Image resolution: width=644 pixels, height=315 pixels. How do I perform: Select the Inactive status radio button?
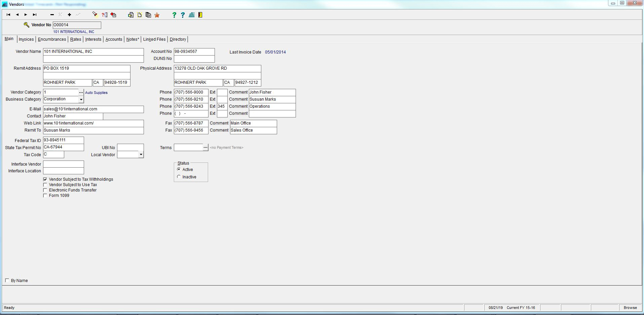point(179,177)
